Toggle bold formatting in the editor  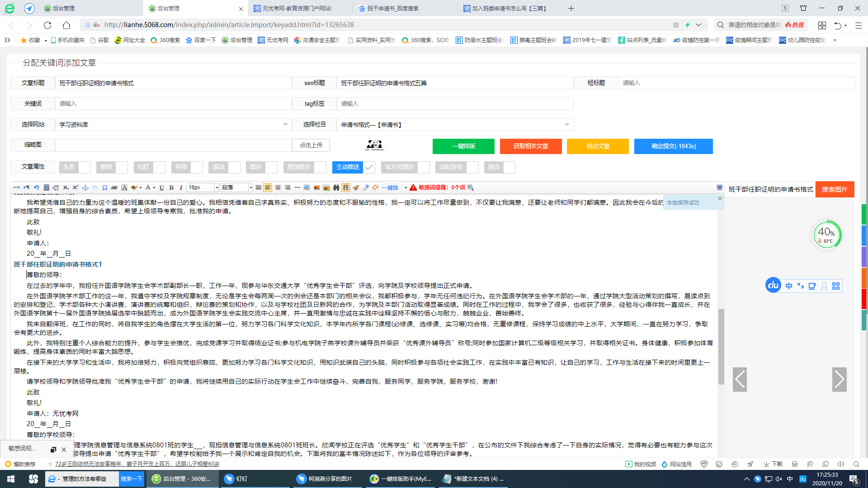(172, 187)
